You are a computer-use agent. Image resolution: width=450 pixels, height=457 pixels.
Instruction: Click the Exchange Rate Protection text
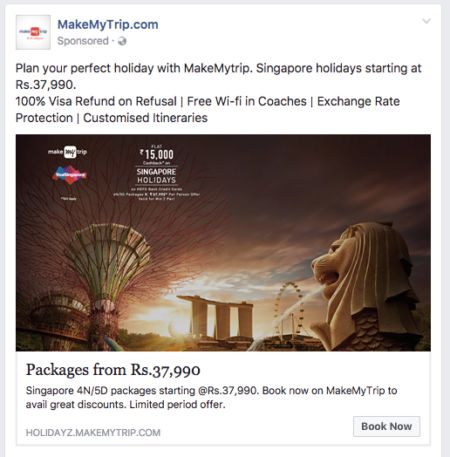208,110
